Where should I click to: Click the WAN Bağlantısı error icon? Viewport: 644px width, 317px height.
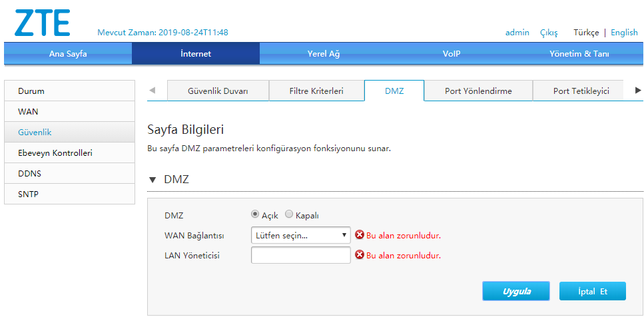point(360,235)
